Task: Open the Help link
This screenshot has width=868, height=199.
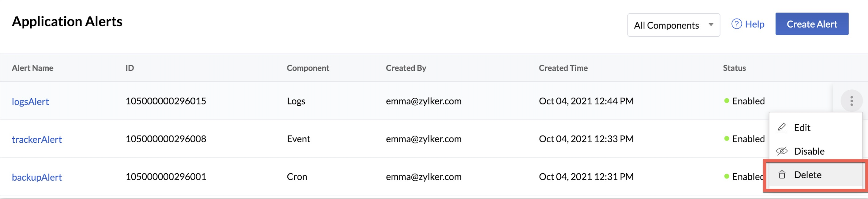Action: pyautogui.click(x=754, y=24)
